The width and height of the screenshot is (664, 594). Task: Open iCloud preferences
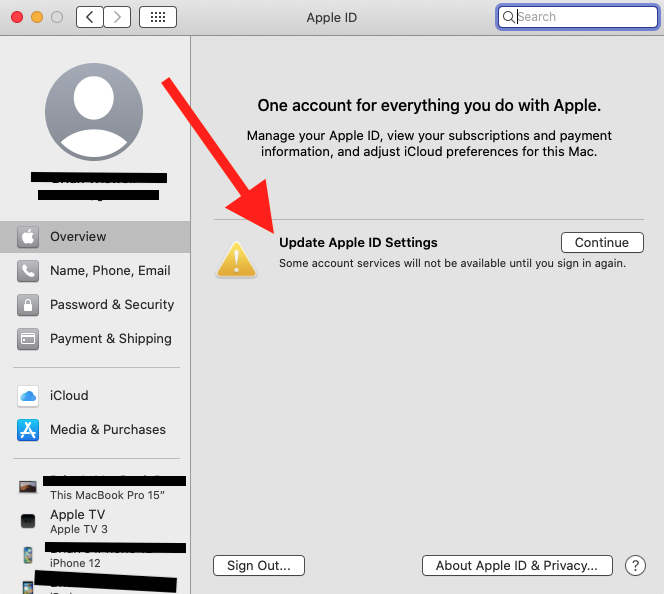[x=95, y=396]
